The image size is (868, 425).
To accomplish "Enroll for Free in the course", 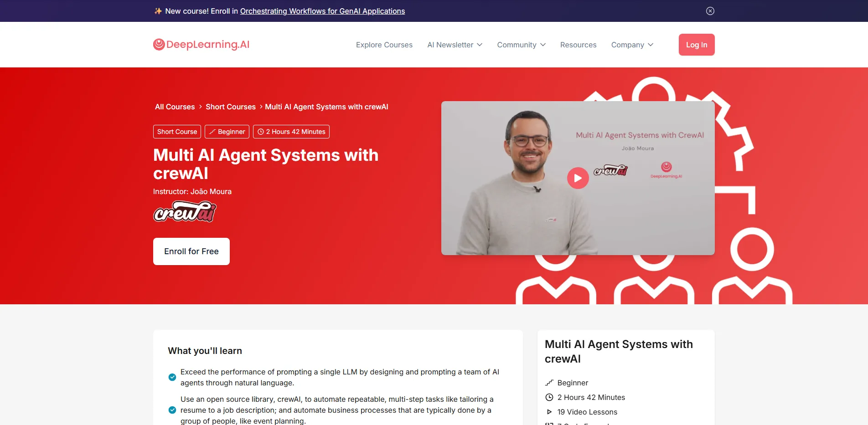I will [x=191, y=251].
